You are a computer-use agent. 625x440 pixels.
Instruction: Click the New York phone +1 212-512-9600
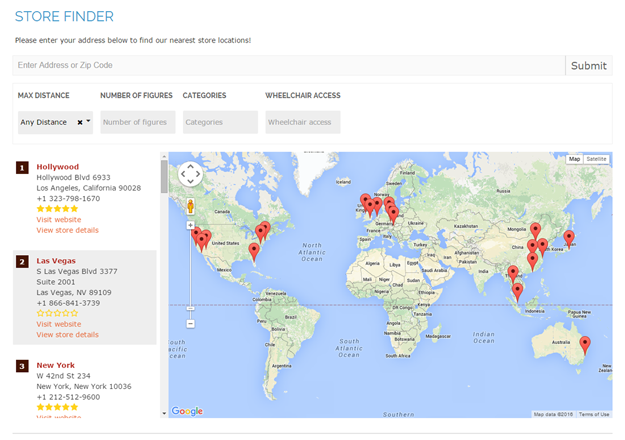tap(68, 397)
